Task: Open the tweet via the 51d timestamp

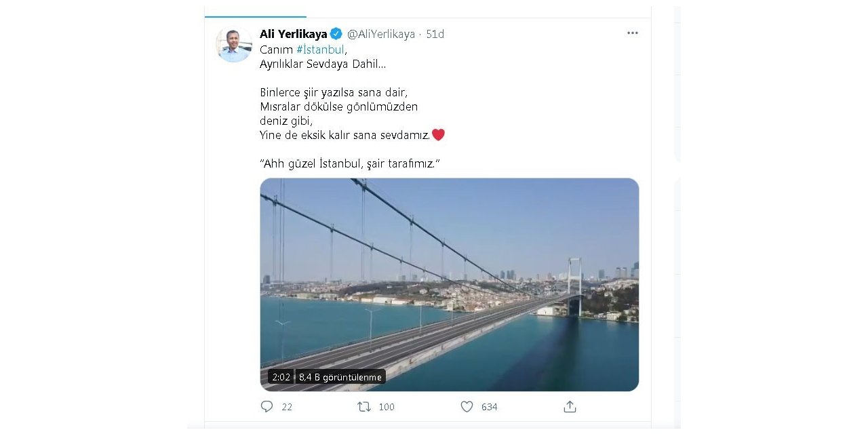Action: pos(437,33)
